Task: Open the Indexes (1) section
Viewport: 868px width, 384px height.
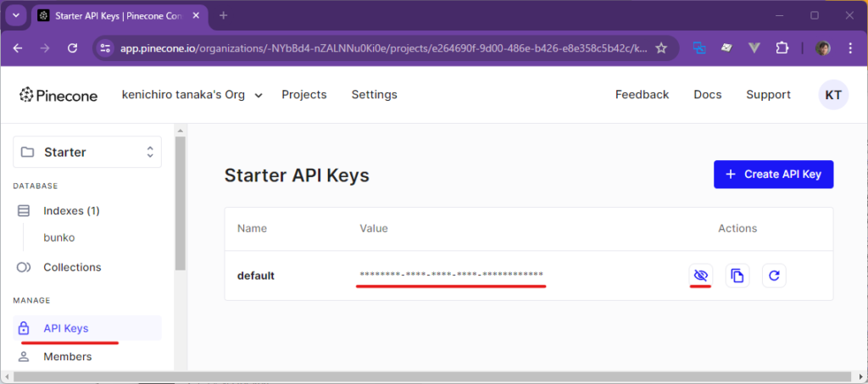Action: point(71,211)
